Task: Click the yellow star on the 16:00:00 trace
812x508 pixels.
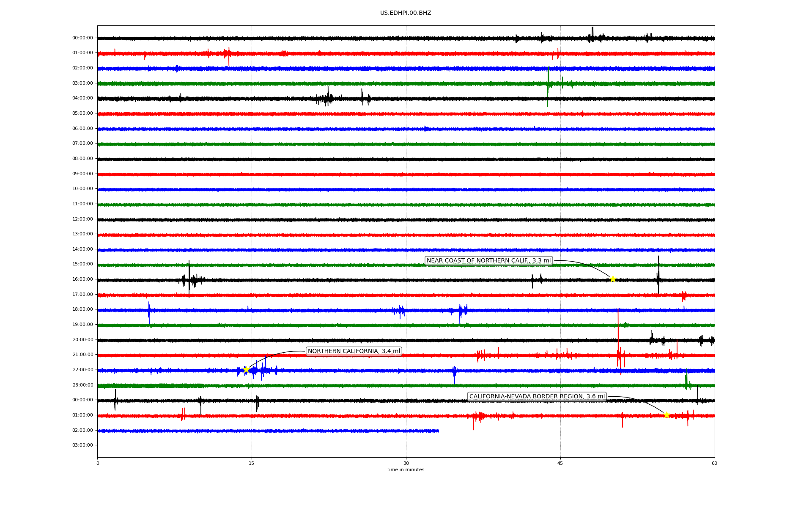Action: [613, 279]
